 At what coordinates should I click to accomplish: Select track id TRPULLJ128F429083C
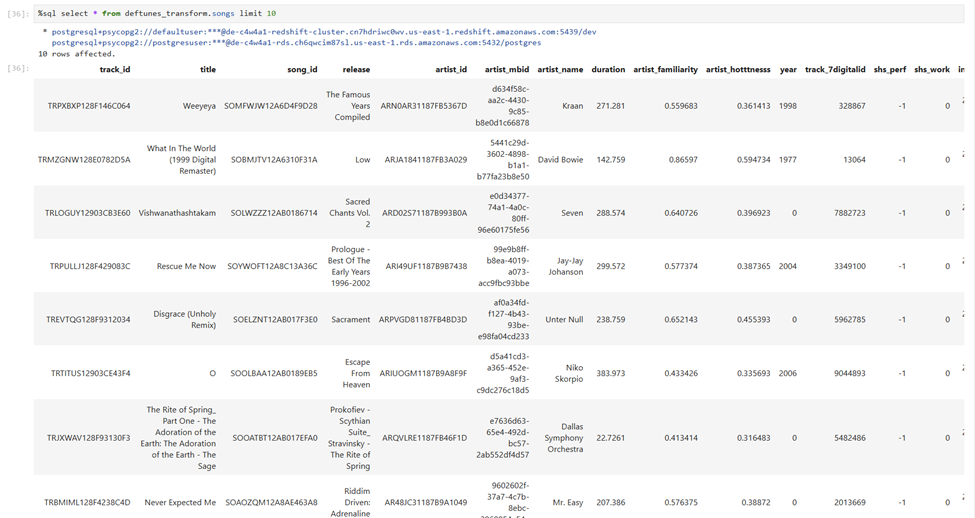coord(90,266)
